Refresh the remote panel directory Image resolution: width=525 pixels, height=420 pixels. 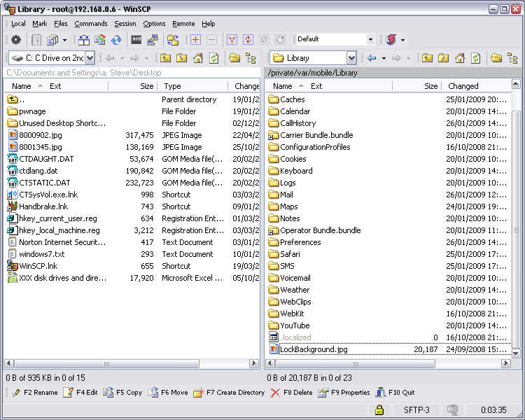476,58
